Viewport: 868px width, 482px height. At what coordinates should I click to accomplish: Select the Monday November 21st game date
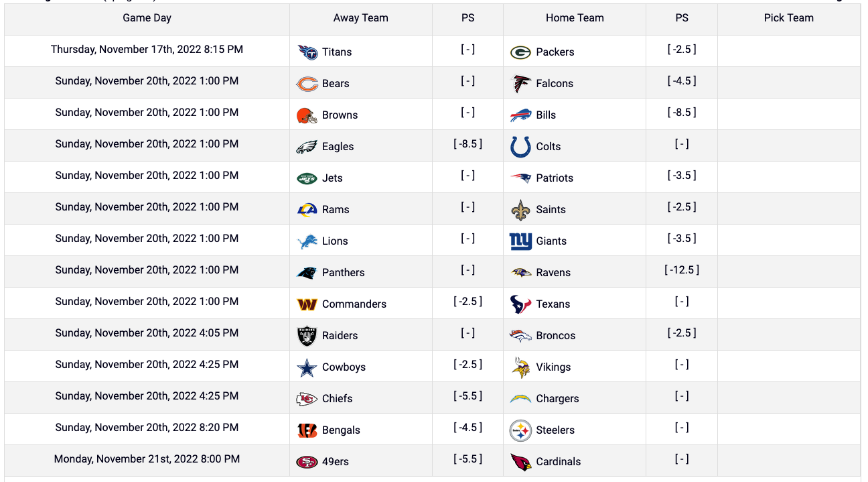click(147, 459)
